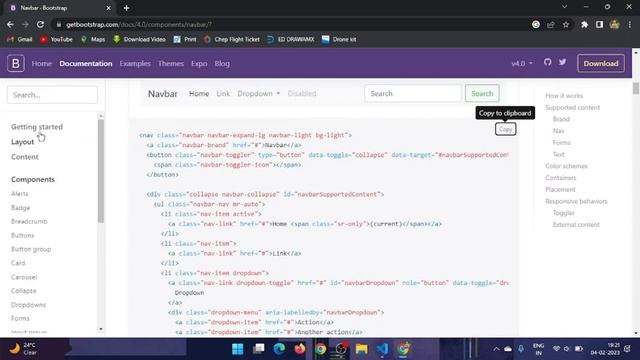
Task: Jump to Supported content section
Action: click(572, 107)
